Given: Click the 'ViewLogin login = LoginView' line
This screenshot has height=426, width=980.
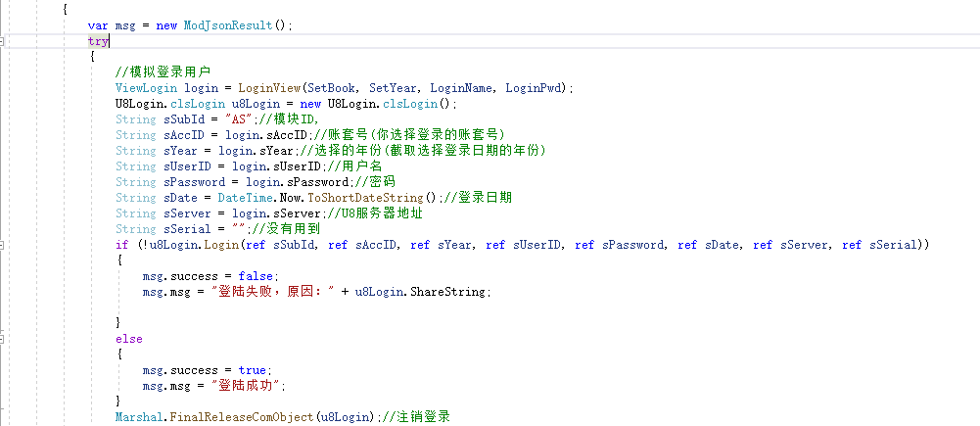Looking at the screenshot, I should pos(345,88).
